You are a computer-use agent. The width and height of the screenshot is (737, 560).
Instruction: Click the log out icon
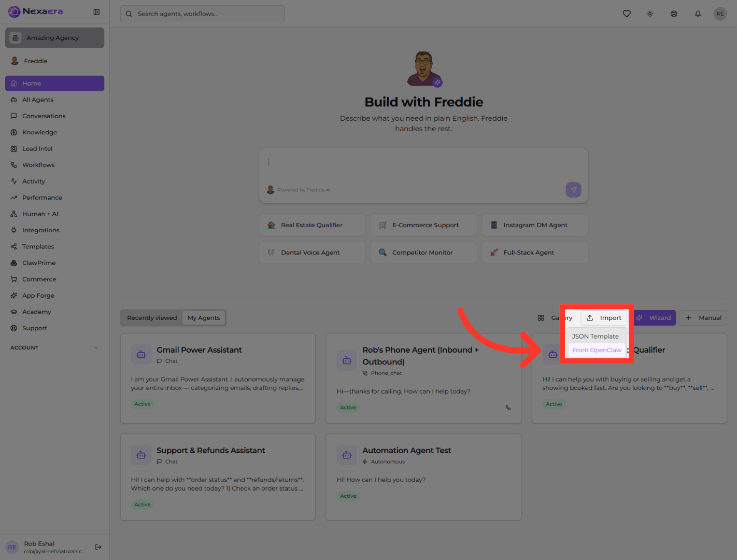98,547
